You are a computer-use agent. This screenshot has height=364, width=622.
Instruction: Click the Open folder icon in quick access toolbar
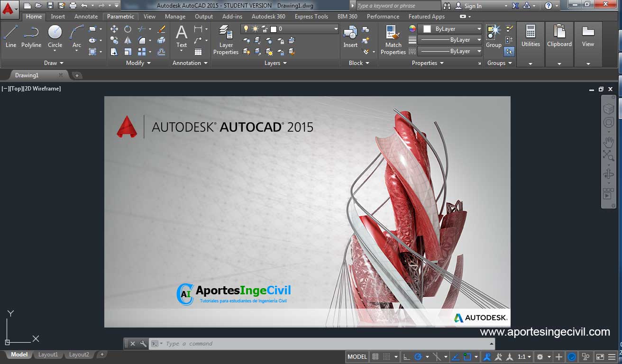[38, 6]
